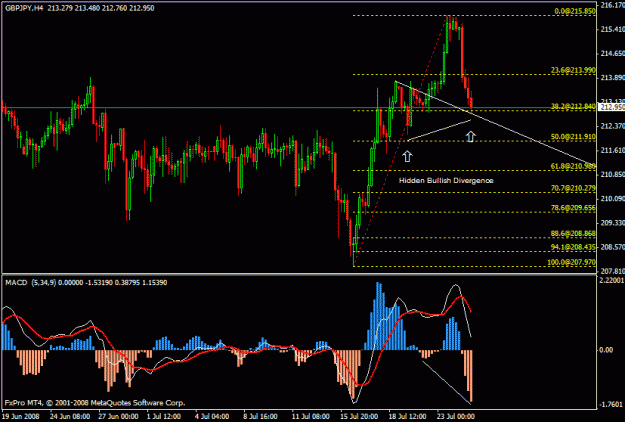Click the 19 Jun 2008 date label
625x422 pixels.
tap(21, 416)
